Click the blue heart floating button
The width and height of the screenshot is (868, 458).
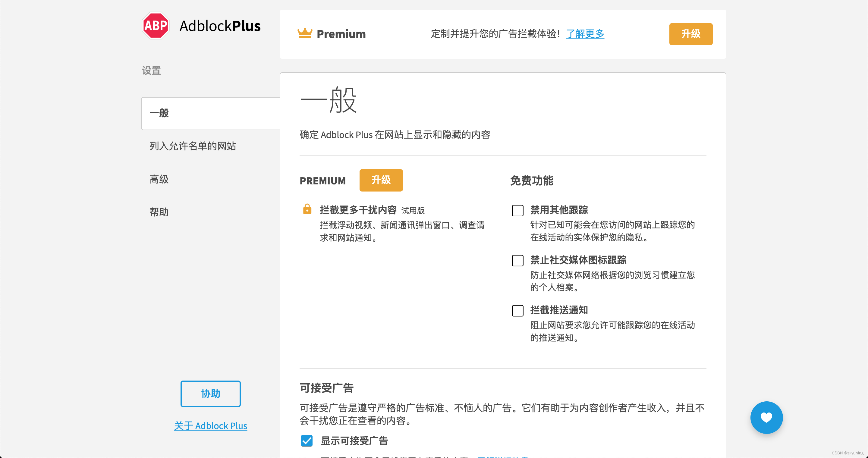point(766,417)
